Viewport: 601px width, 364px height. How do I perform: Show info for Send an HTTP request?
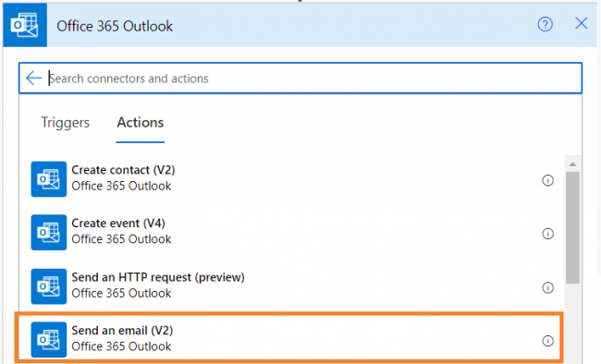(547, 287)
